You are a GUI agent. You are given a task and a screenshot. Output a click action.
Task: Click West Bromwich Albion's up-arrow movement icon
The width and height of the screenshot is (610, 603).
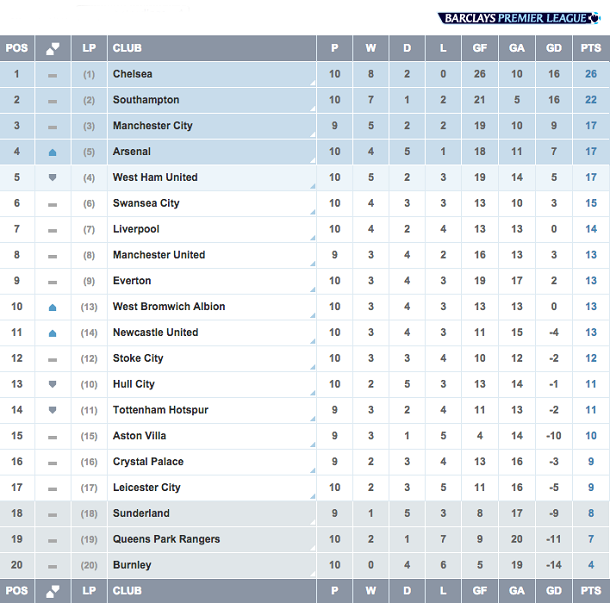click(x=53, y=307)
